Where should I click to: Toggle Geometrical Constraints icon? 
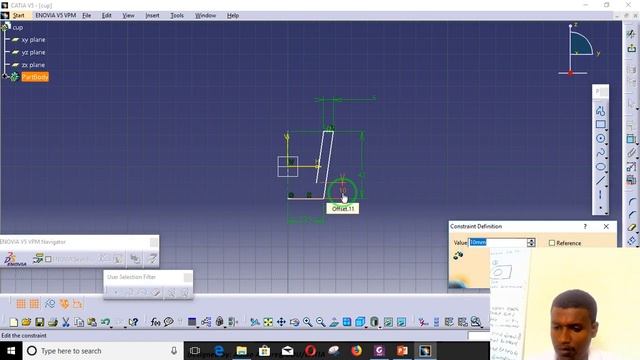[64, 303]
